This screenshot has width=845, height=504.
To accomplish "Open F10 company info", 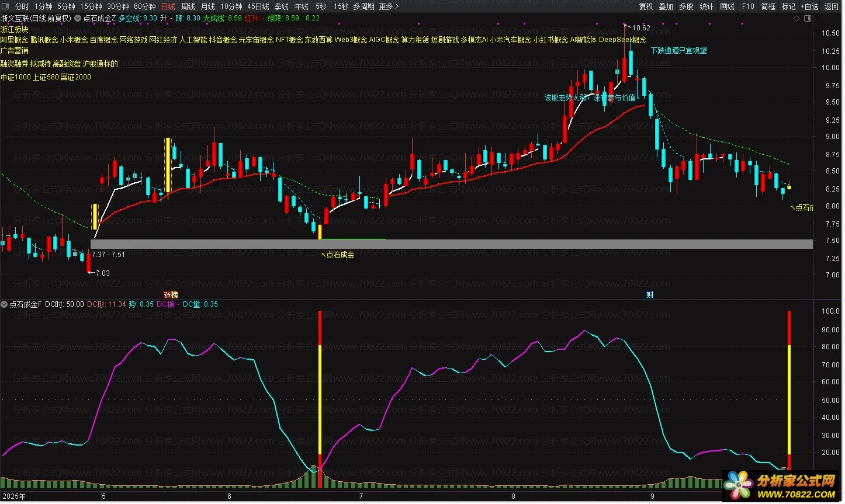I will 749,6.
